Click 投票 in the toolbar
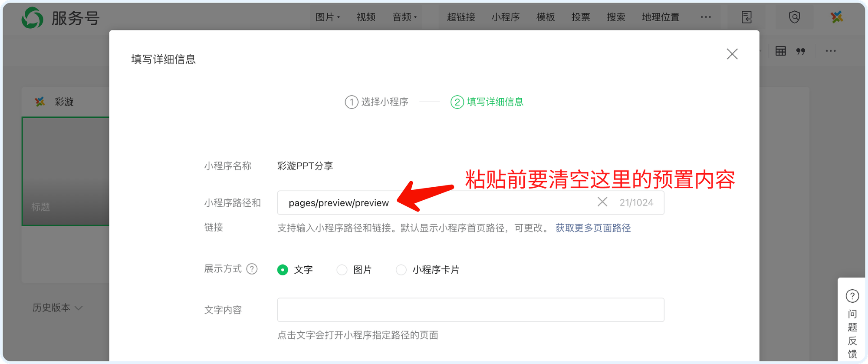868x364 pixels. 581,17
